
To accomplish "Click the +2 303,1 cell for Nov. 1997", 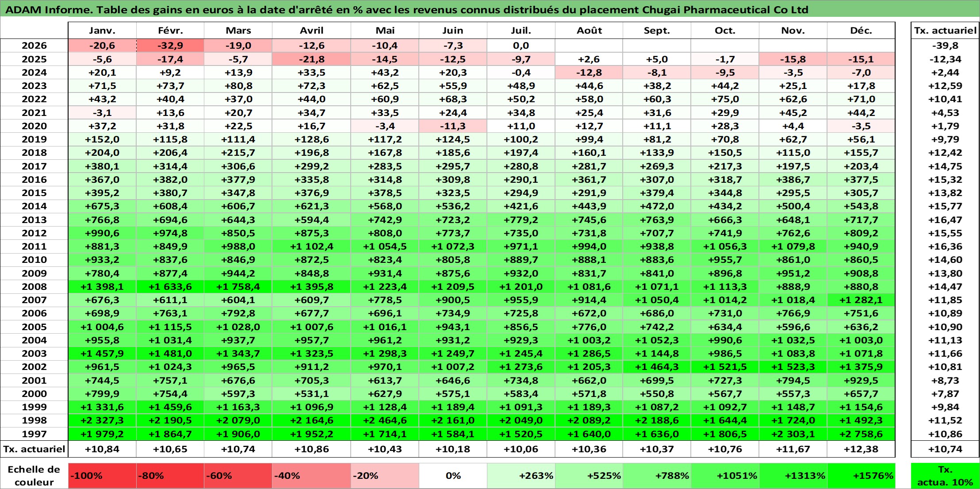I will pyautogui.click(x=793, y=434).
